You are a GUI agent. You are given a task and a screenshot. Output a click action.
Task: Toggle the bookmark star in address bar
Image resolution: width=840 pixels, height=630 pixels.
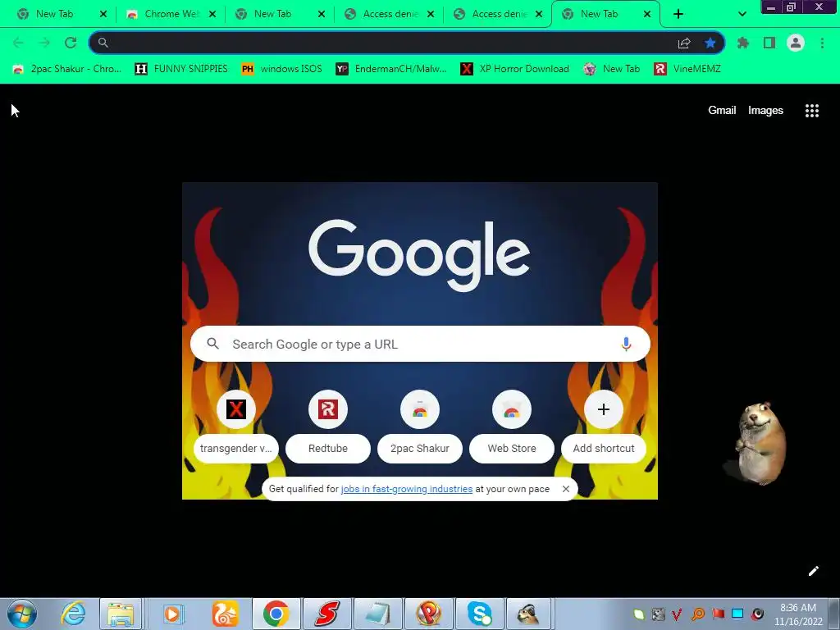click(x=710, y=43)
